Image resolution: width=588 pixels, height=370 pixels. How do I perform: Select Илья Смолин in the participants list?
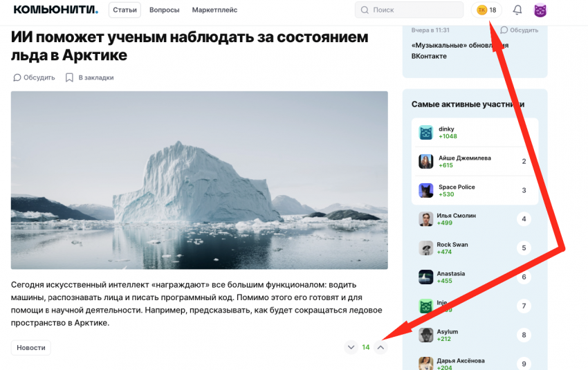(x=456, y=215)
